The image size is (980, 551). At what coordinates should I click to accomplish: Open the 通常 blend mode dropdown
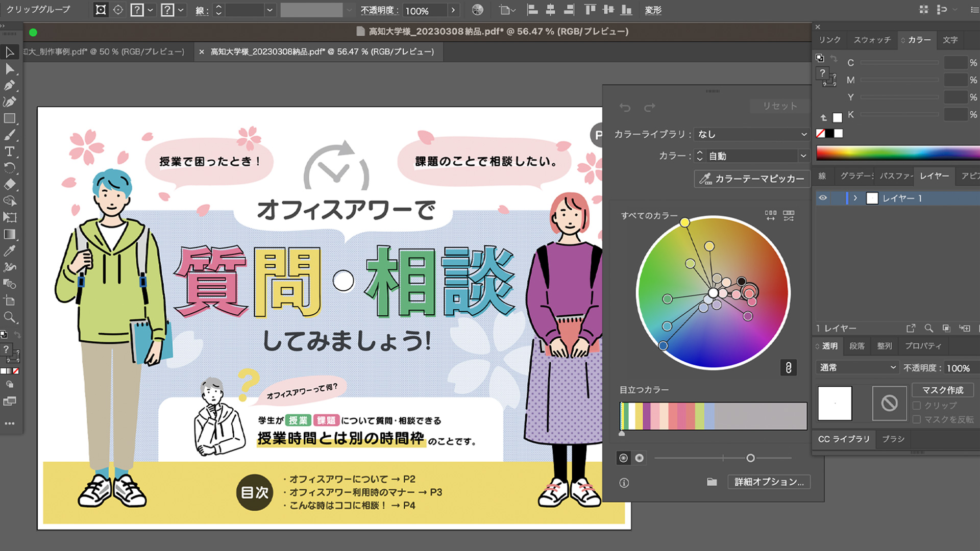pos(857,367)
